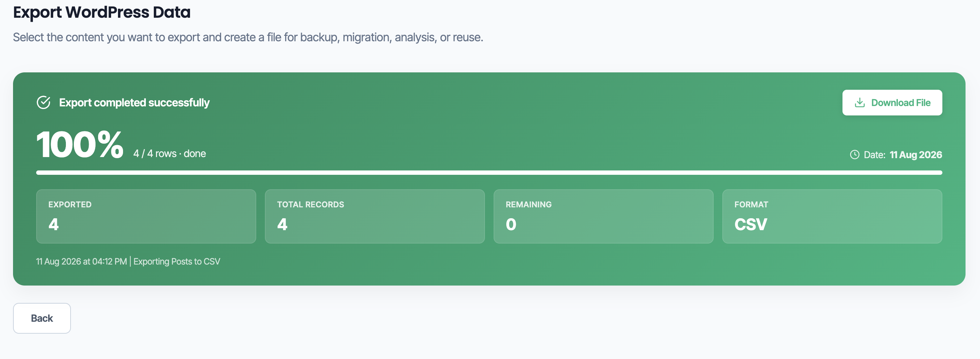Select the EXPORTED stat card
The height and width of the screenshot is (359, 980).
click(146, 216)
